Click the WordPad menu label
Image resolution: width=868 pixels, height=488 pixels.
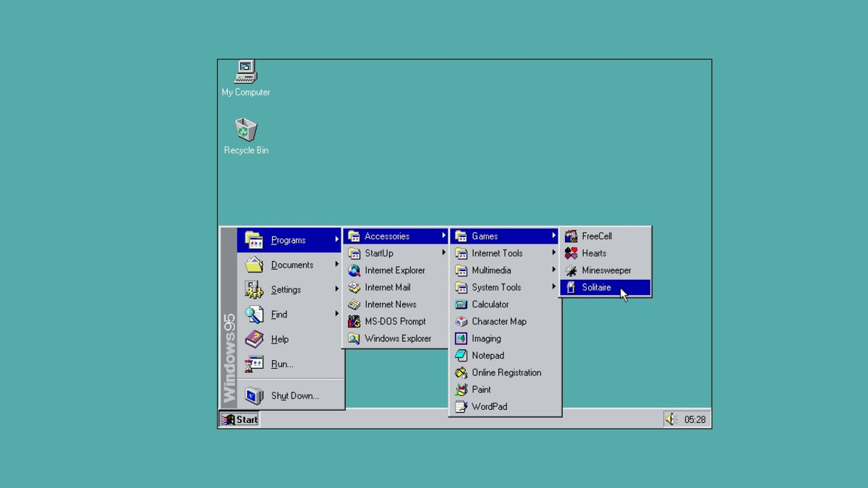pyautogui.click(x=490, y=406)
